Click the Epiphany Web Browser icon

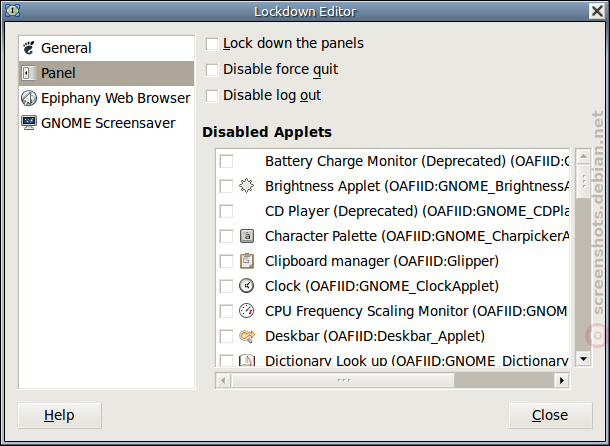click(x=29, y=98)
